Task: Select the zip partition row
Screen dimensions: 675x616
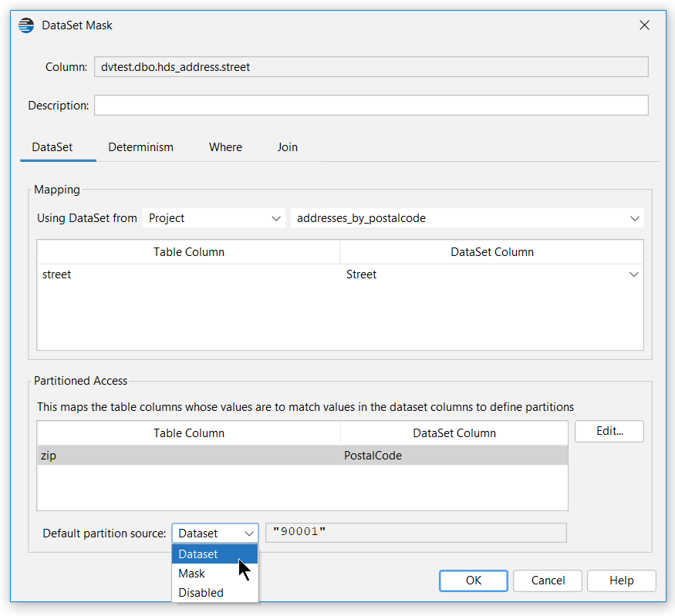Action: point(302,456)
